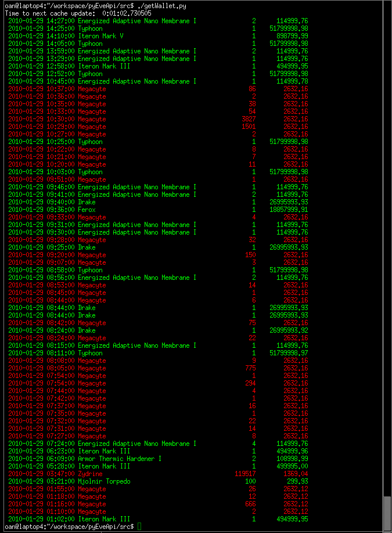Click 'Energized Adaptive Nano Membrane I' on 07:24:00 line
Image resolution: width=392 pixels, height=533 pixels.
coord(137,444)
